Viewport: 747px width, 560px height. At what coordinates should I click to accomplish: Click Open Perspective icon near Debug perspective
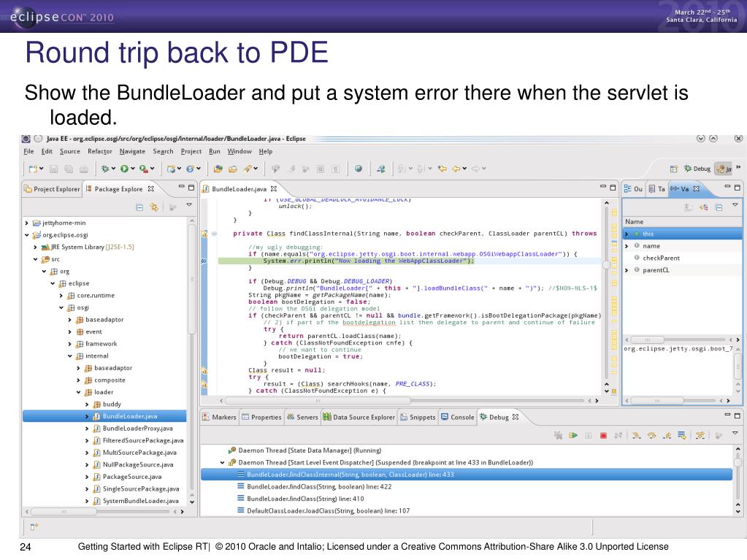coord(674,169)
